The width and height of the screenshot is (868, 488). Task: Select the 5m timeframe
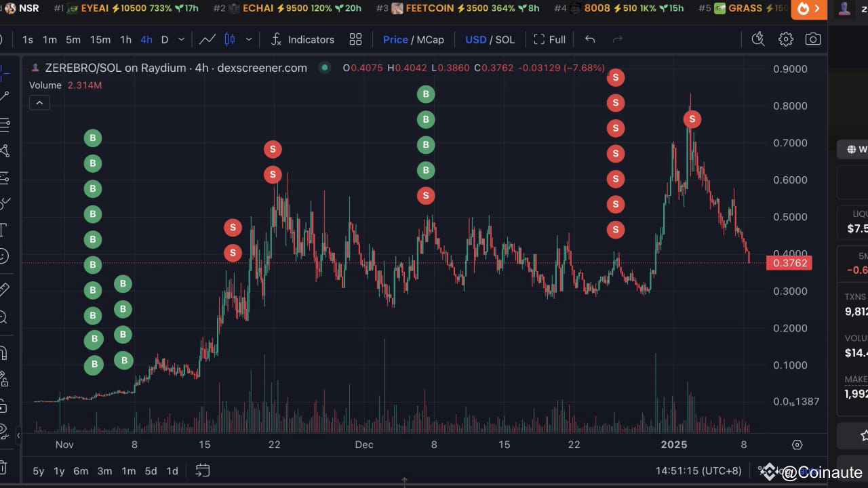[x=73, y=39]
